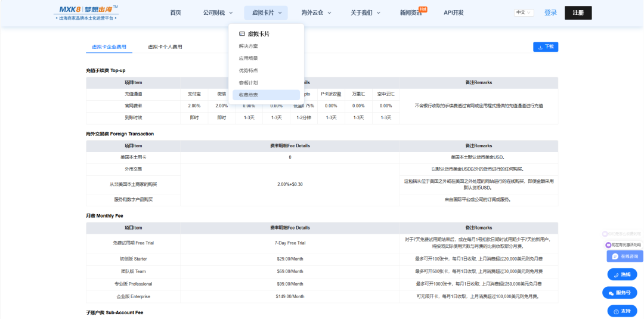The height and width of the screenshot is (319, 644).
Task: Click the 1-2分钟 arrival time cell
Action: (x=304, y=118)
